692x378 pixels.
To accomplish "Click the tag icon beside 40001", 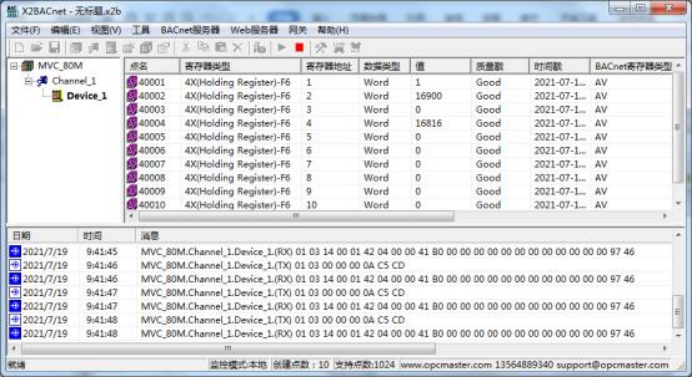I will (x=132, y=82).
